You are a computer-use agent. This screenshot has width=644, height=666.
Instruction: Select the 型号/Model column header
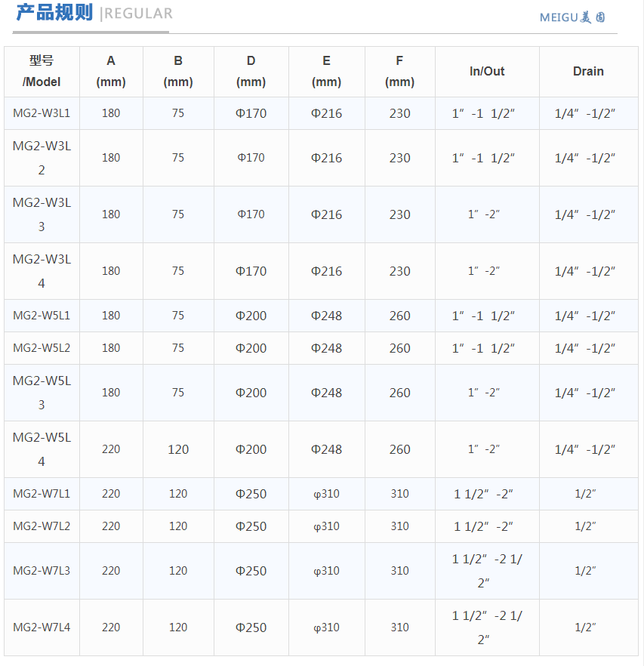pyautogui.click(x=42, y=71)
